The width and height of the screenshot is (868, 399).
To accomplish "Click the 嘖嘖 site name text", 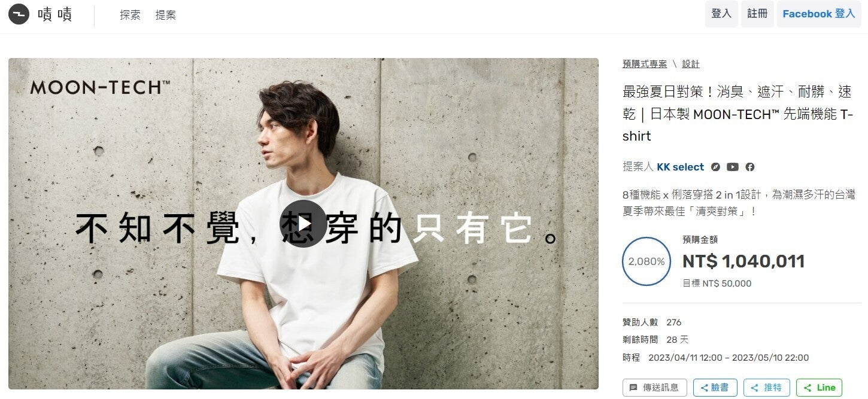I will pyautogui.click(x=54, y=14).
